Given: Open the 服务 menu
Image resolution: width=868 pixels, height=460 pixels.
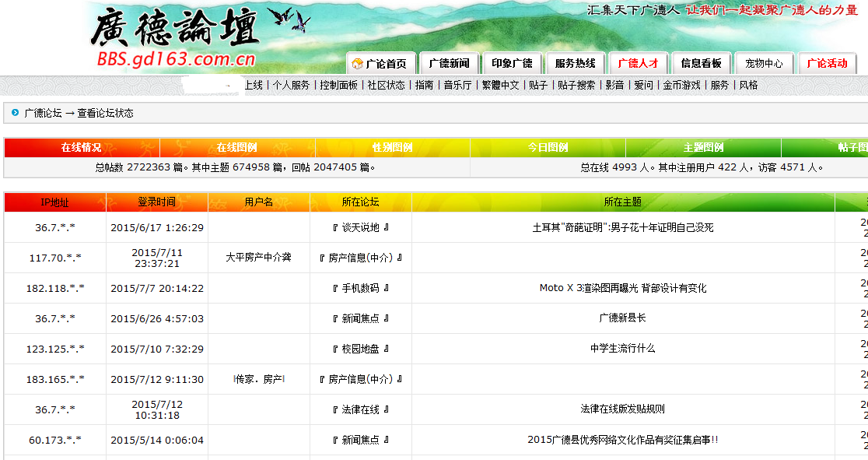Looking at the screenshot, I should (x=719, y=85).
